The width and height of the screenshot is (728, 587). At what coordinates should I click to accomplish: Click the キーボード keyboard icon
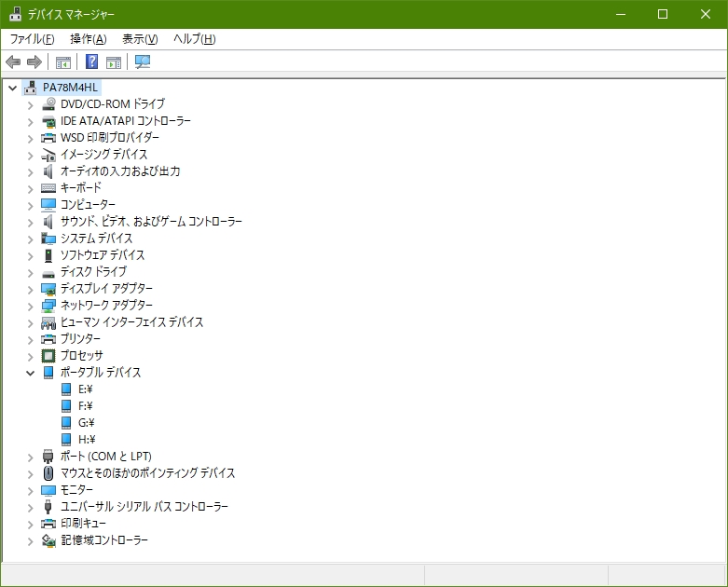pos(48,188)
